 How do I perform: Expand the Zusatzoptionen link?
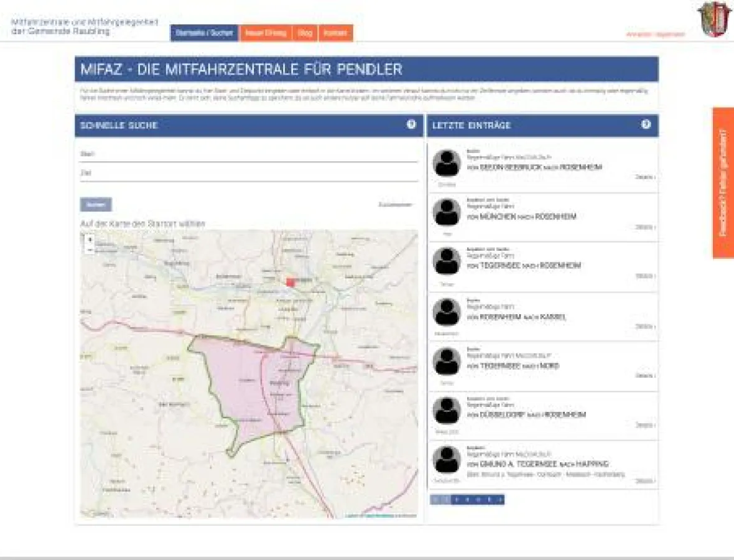(x=396, y=205)
